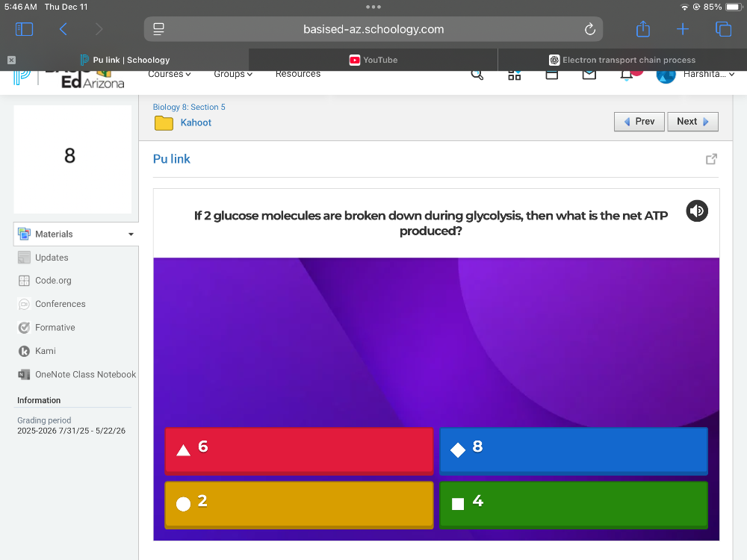Open Pu link externally via the pop-out icon
The height and width of the screenshot is (560, 747).
(x=710, y=158)
